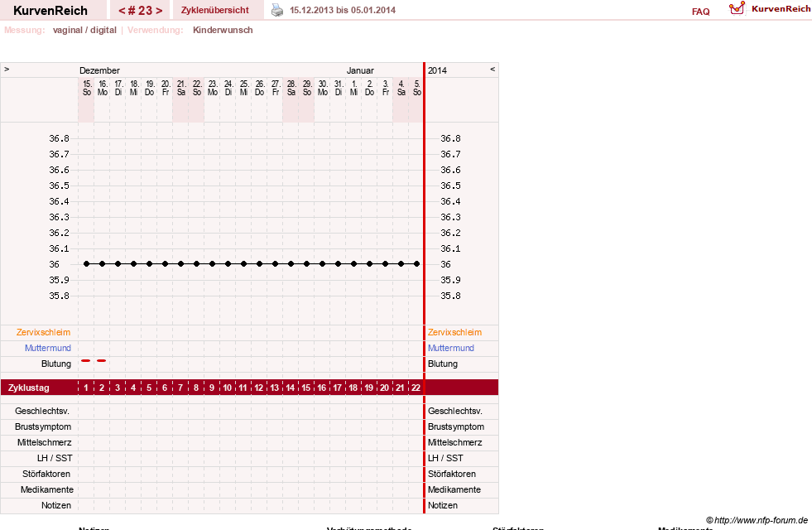The height and width of the screenshot is (530, 812).
Task: Click the nfp-forum.de copyright link
Action: coord(757,520)
